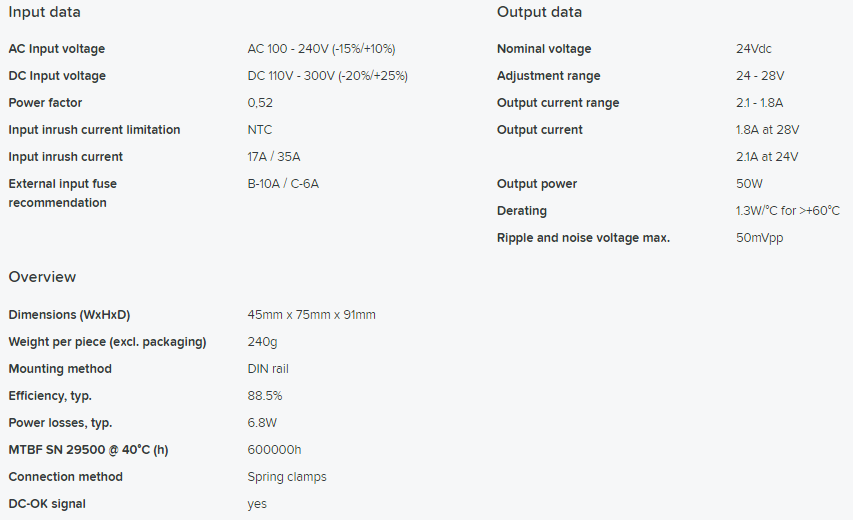Click the 24Vdc nominal voltage value
853x520 pixels.
point(753,48)
